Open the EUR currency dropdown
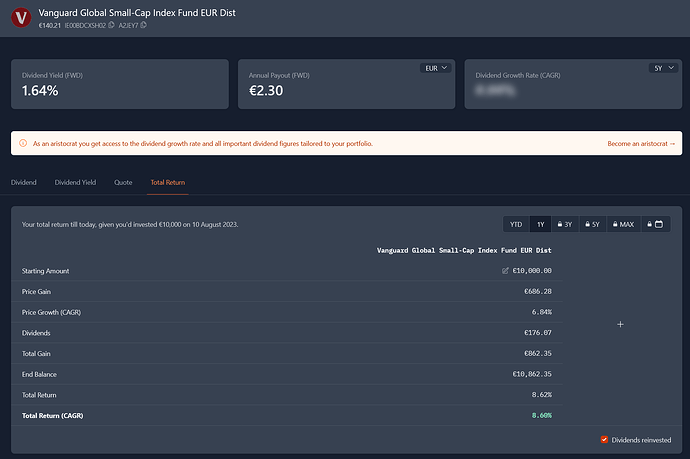 pyautogui.click(x=436, y=68)
